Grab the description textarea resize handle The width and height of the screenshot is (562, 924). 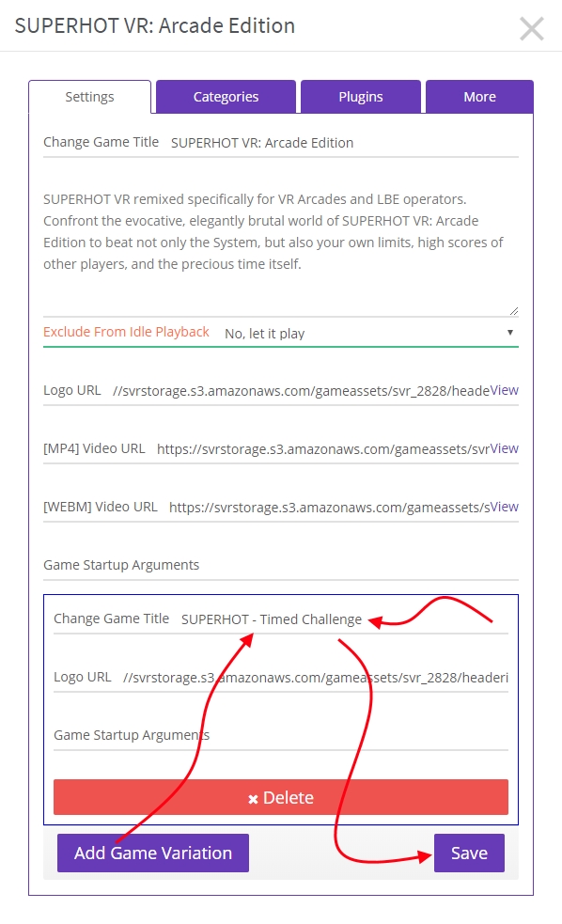[514, 311]
